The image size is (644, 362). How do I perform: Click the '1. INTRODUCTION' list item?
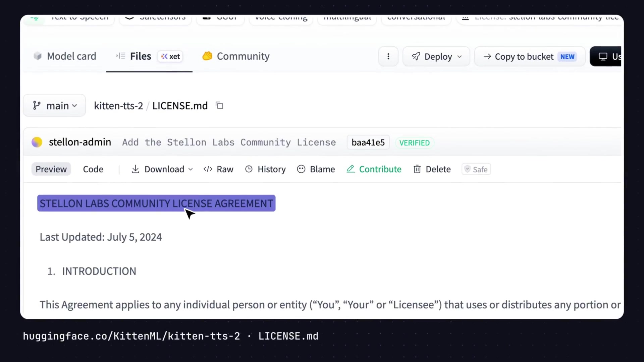click(92, 271)
